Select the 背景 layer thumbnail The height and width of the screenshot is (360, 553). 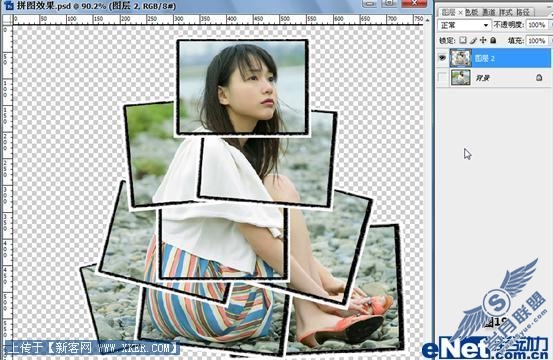[x=460, y=78]
